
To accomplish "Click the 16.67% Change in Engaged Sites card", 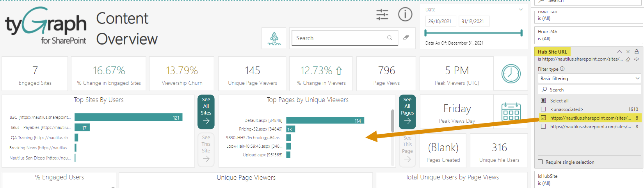I will click(x=109, y=74).
